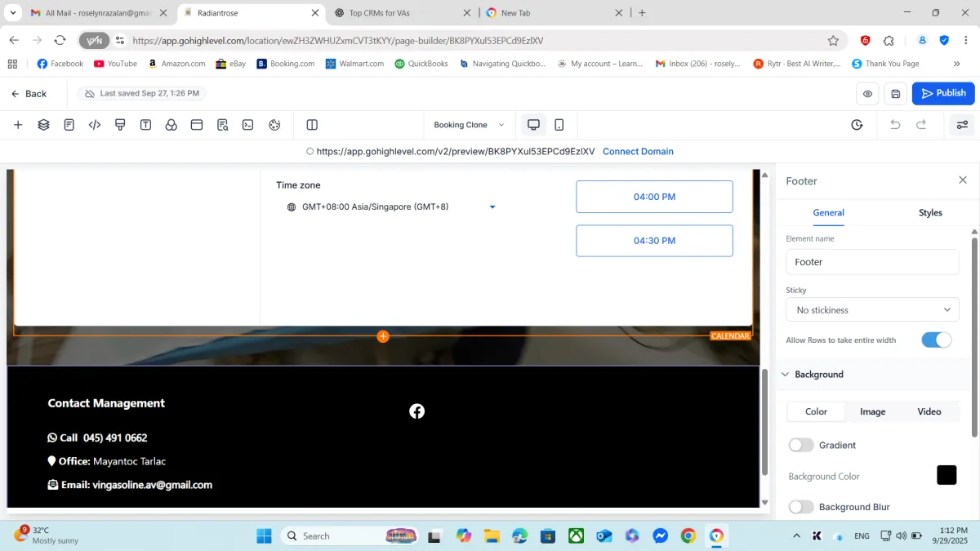Click the redo arrow
The height and width of the screenshot is (551, 980).
pos(921,125)
